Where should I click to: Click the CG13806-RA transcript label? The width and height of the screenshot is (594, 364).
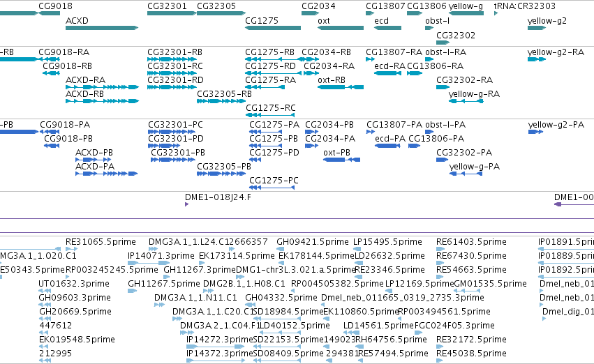point(436,66)
